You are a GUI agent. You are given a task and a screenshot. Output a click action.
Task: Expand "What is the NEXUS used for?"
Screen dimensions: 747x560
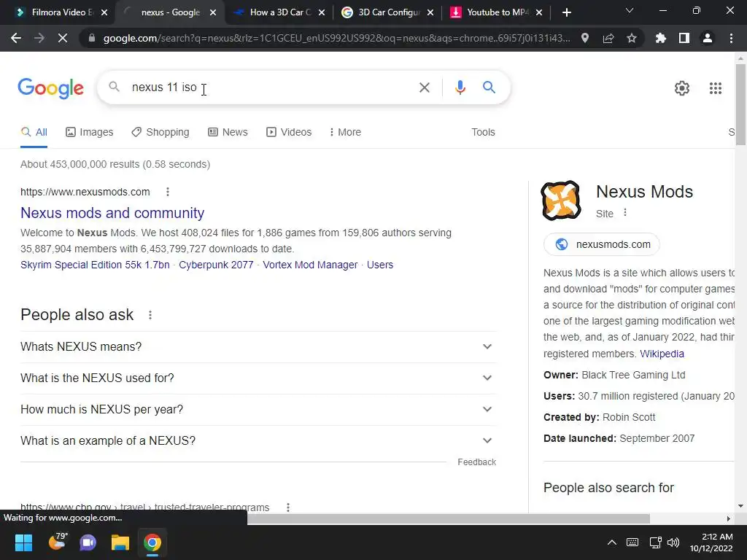pyautogui.click(x=258, y=378)
